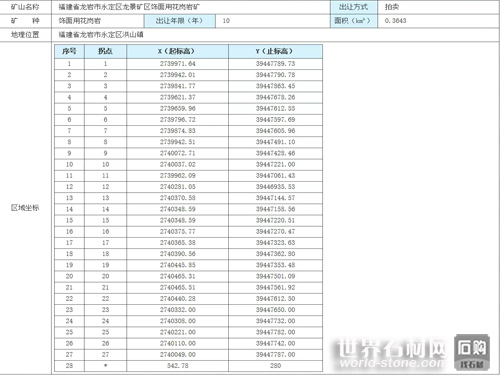
Task: Click the 出让年限（年） header cell
Action: pos(179,21)
